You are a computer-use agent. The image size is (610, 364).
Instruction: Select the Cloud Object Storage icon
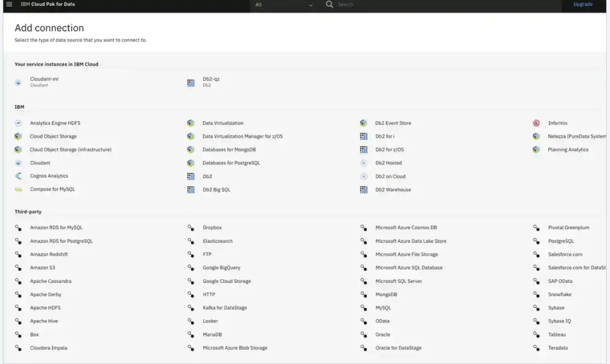point(18,136)
